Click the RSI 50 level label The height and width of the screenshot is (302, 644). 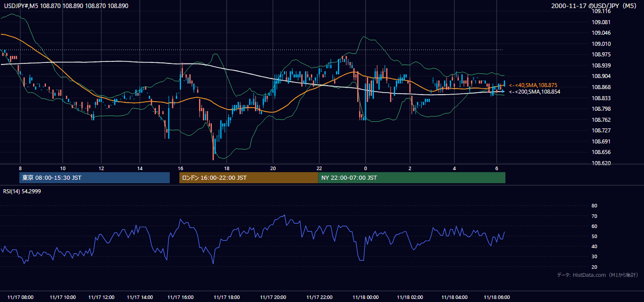coord(594,236)
